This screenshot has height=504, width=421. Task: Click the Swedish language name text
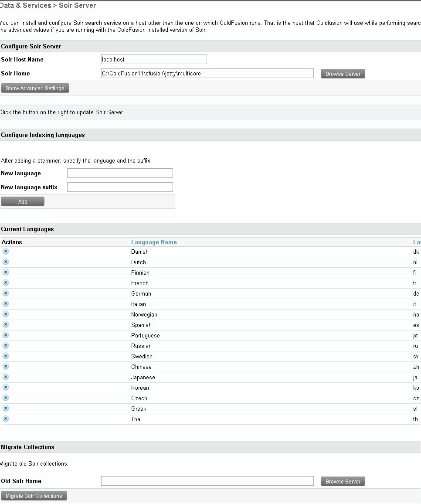tap(142, 356)
